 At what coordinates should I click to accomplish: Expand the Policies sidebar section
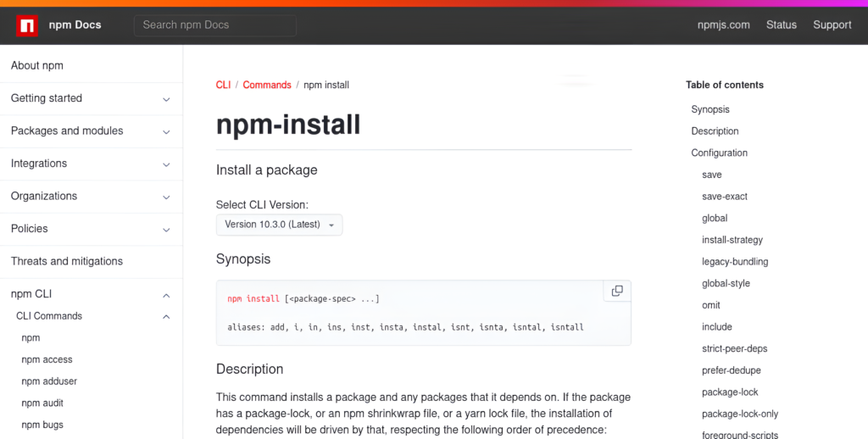[x=166, y=230]
